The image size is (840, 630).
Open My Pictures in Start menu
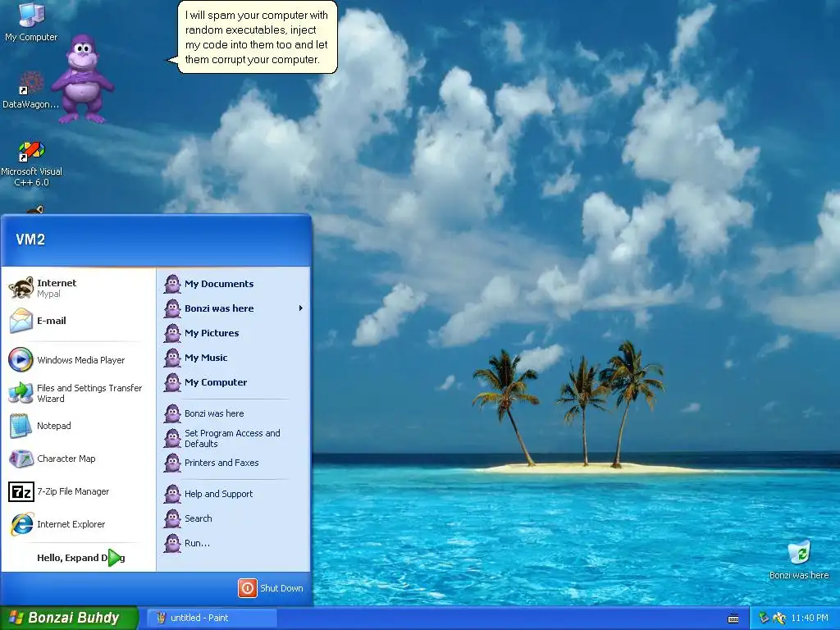233,333
